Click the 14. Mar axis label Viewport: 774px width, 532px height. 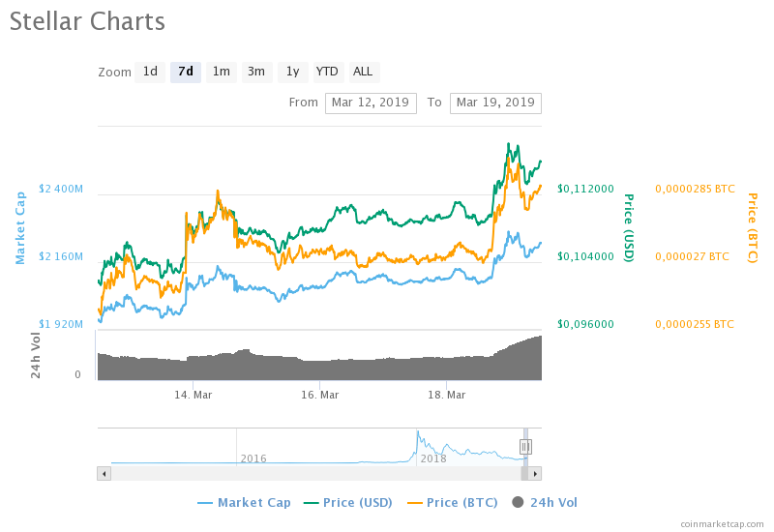click(193, 395)
